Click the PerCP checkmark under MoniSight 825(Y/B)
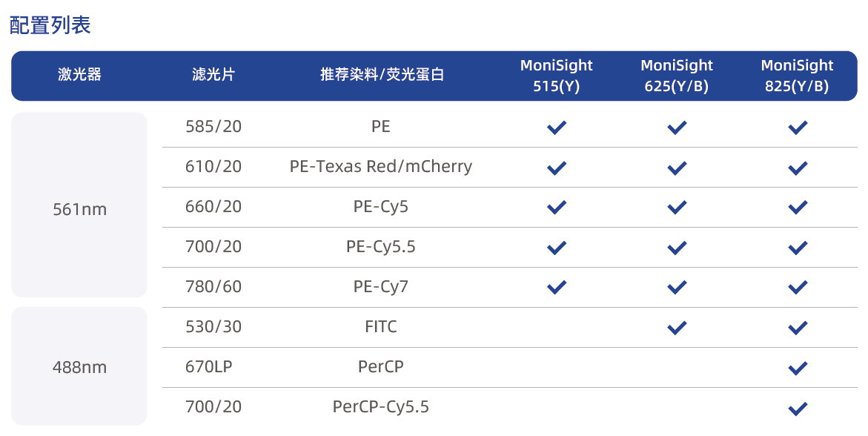 point(798,368)
